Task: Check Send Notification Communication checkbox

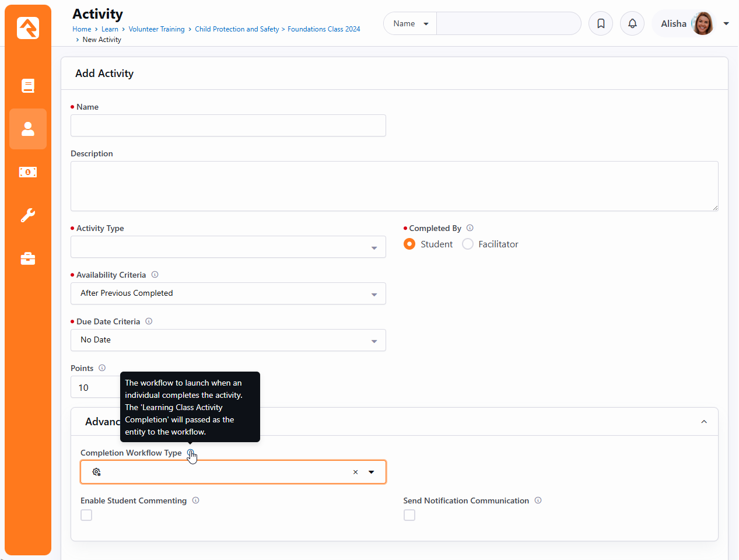Action: (x=409, y=515)
